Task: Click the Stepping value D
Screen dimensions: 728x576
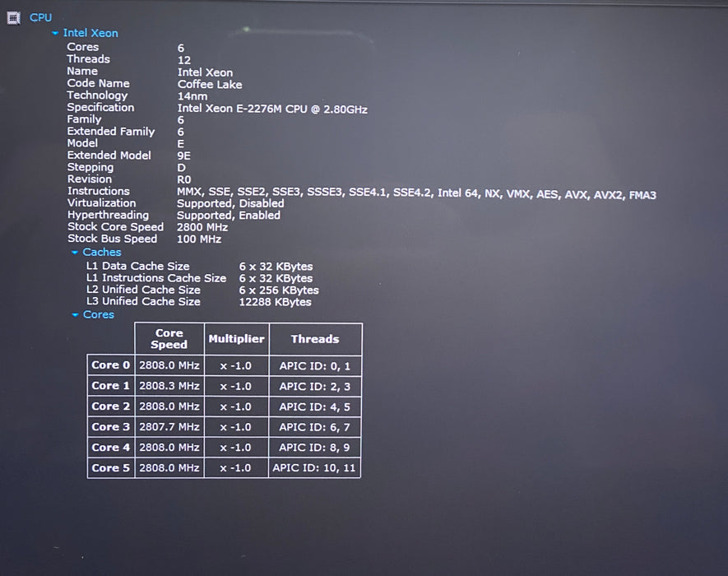Action: tap(181, 168)
